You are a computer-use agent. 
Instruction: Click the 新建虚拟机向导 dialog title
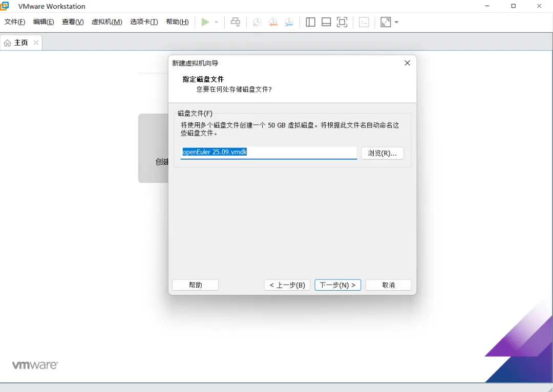tap(195, 63)
